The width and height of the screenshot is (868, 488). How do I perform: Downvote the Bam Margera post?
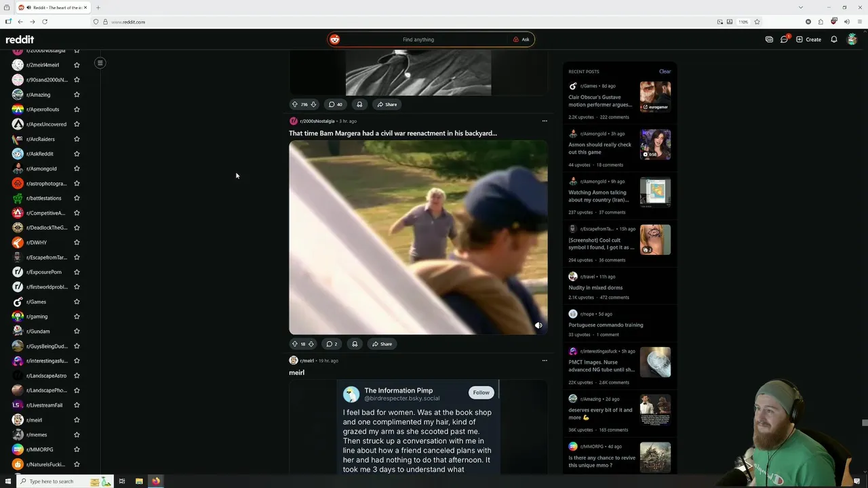pos(312,344)
